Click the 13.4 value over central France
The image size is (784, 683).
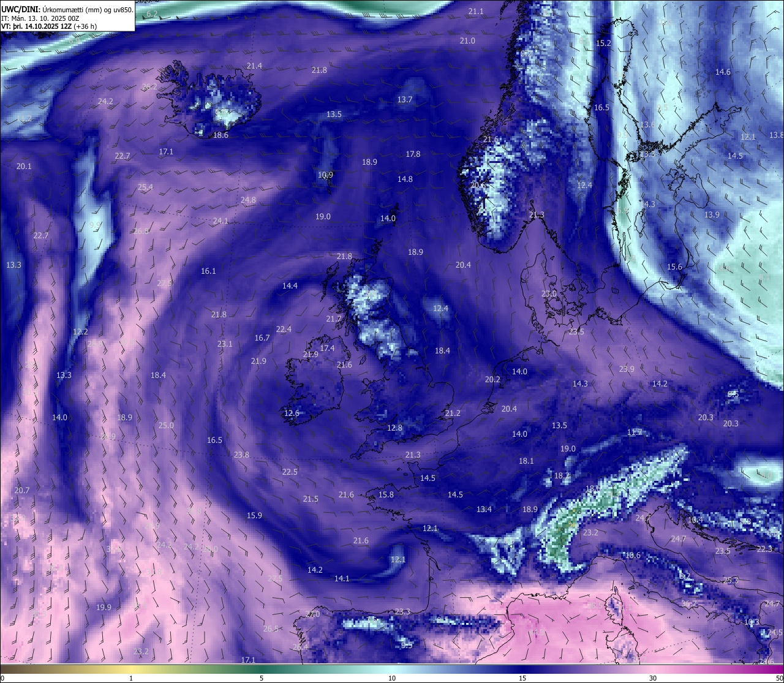coord(484,509)
